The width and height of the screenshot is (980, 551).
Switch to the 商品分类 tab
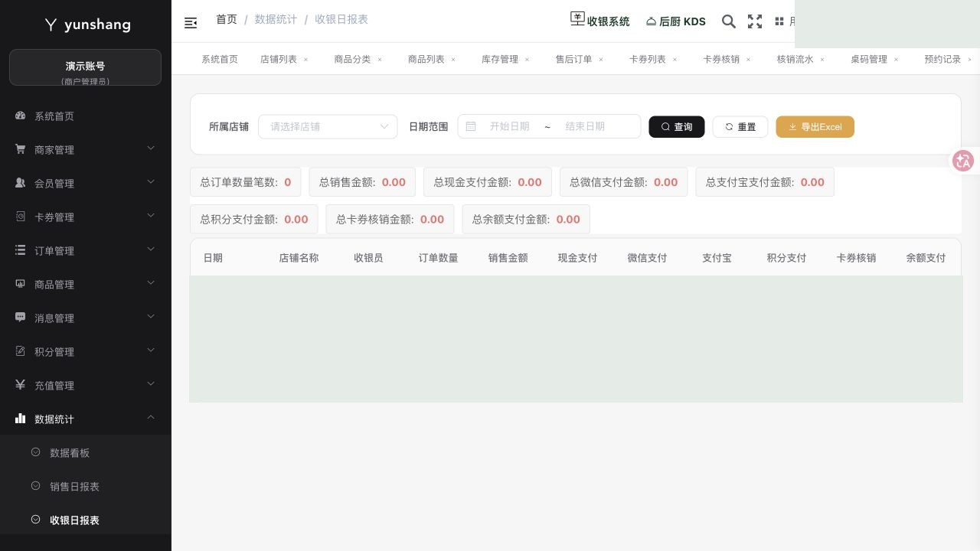point(352,59)
